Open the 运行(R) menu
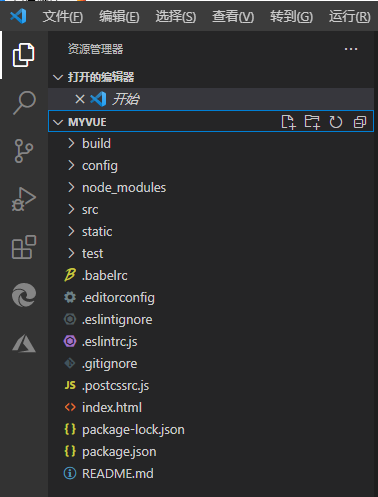 coord(350,16)
